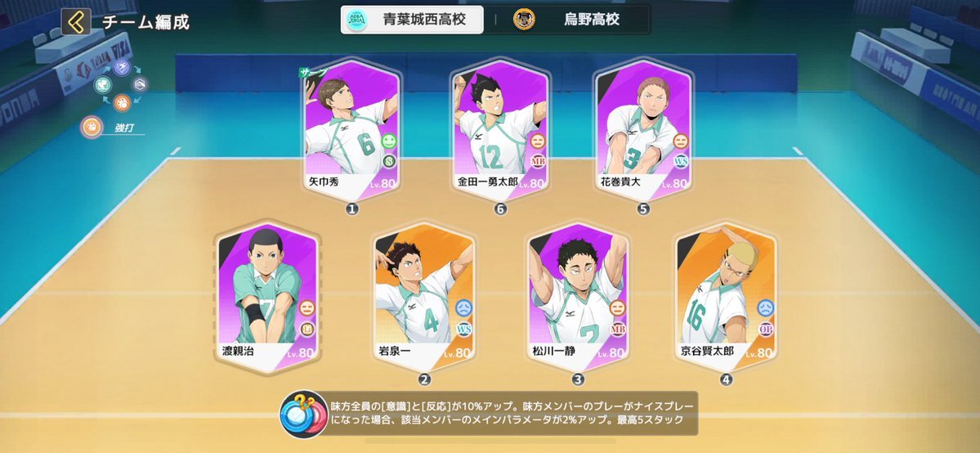This screenshot has height=453, width=980.
Task: Open the team skill description panel
Action: (x=488, y=414)
